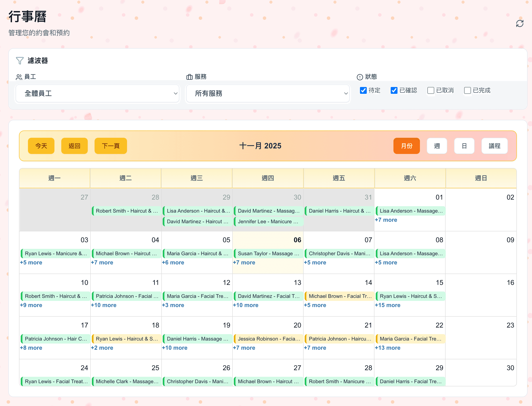Open the 議程 agenda view
The height and width of the screenshot is (406, 532).
[494, 146]
